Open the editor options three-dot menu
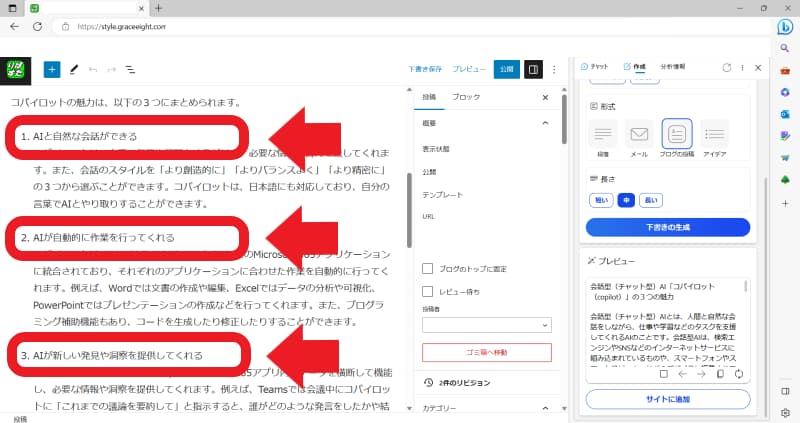800x423 pixels. pos(554,69)
